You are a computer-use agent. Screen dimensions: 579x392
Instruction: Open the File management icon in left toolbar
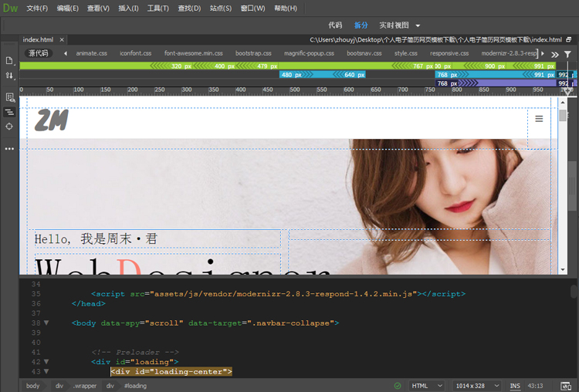pos(9,60)
